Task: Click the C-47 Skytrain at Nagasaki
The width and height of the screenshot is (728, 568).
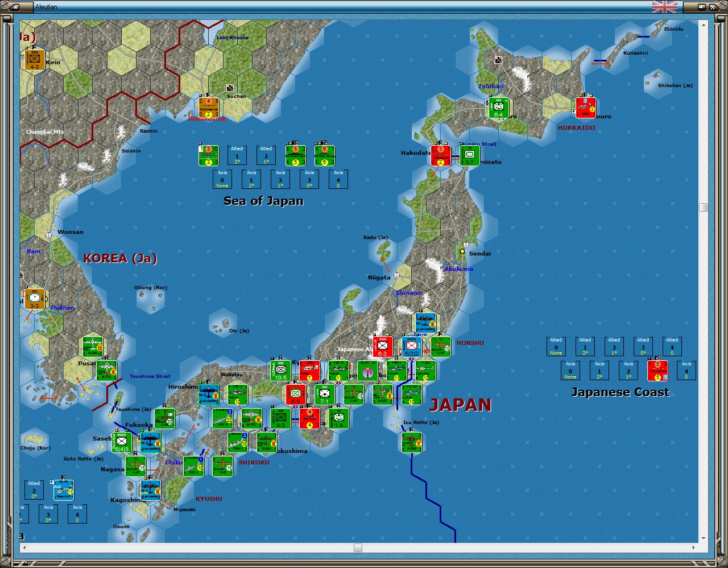Action: (x=135, y=466)
